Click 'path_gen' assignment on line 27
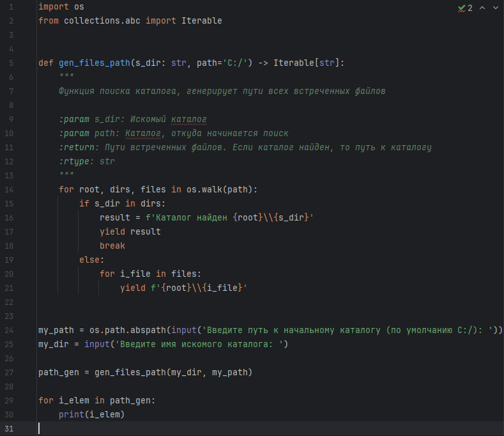504x436 pixels. click(59, 373)
